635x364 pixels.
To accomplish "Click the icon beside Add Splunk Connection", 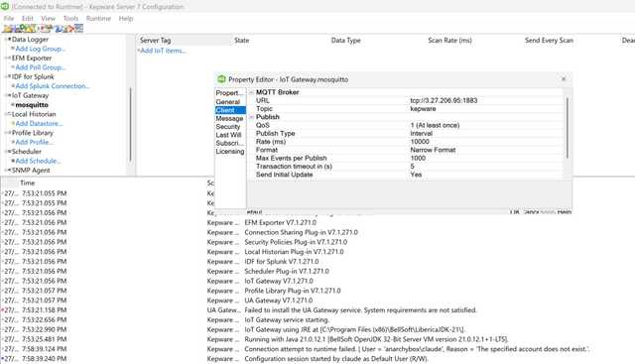I will (x=13, y=86).
